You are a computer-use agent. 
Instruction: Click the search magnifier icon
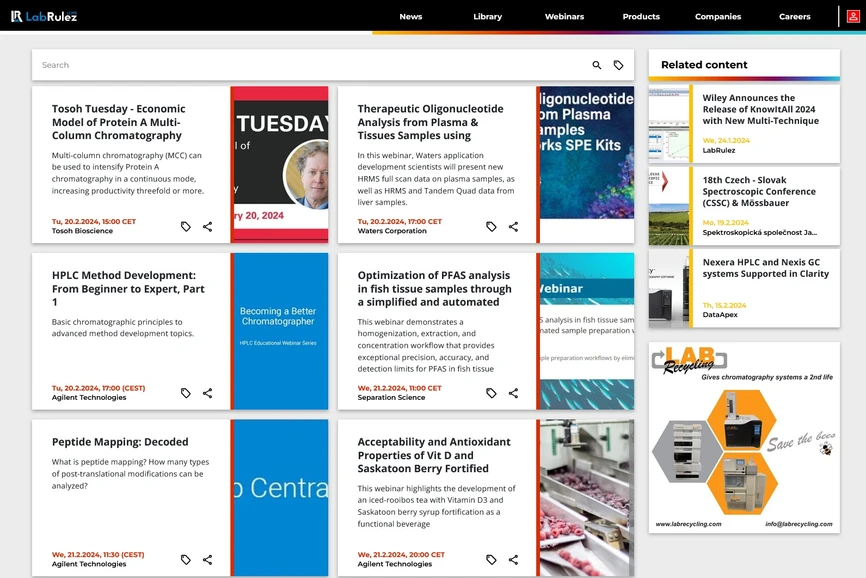[596, 65]
